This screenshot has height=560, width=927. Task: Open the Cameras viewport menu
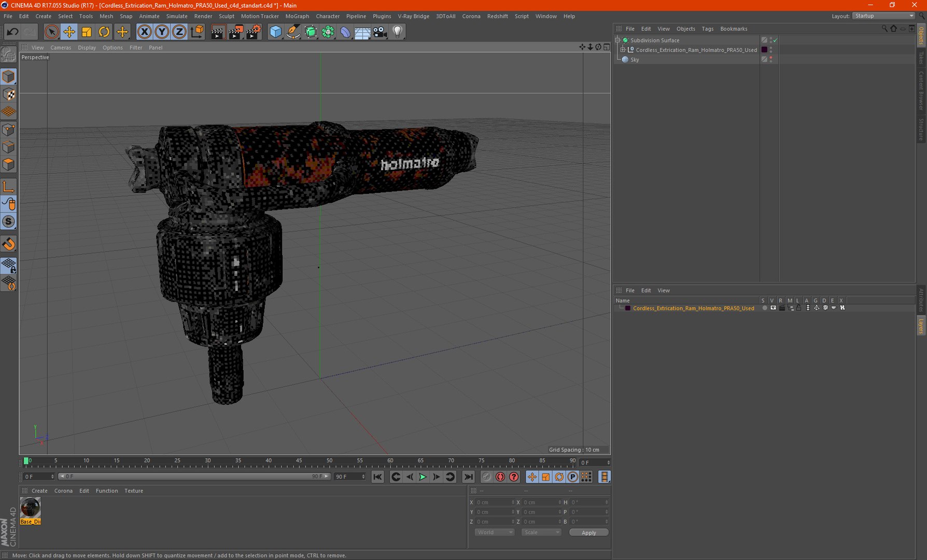click(61, 48)
